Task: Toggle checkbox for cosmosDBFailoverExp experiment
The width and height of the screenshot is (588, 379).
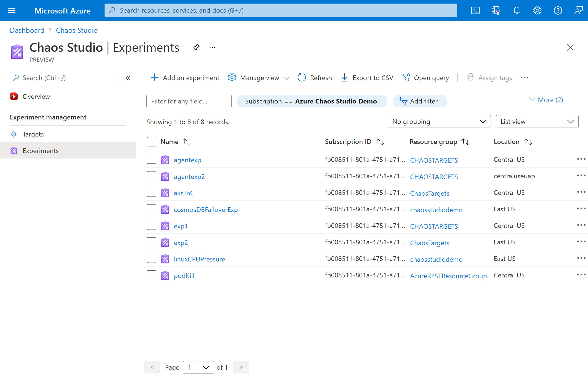Action: (151, 209)
